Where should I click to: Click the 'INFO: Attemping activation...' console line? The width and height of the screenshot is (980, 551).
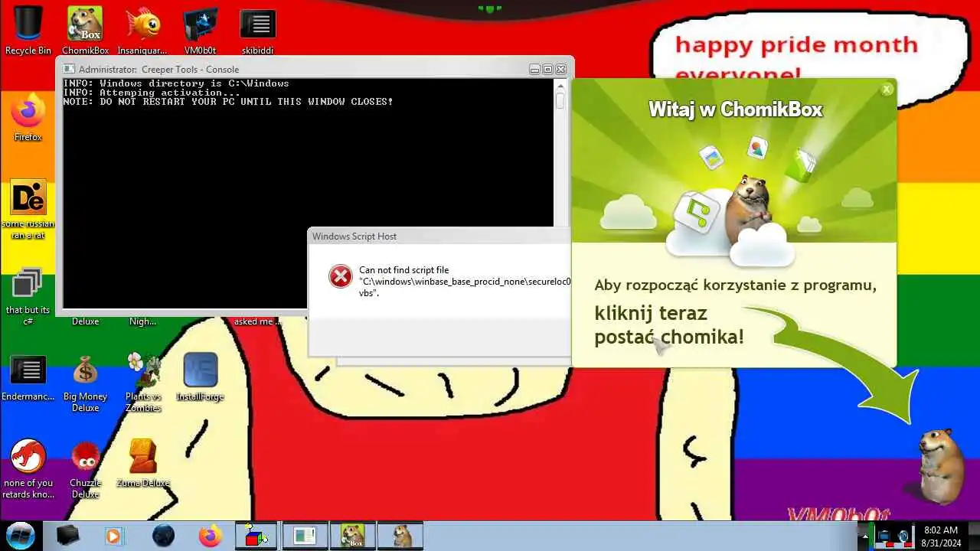pos(152,93)
